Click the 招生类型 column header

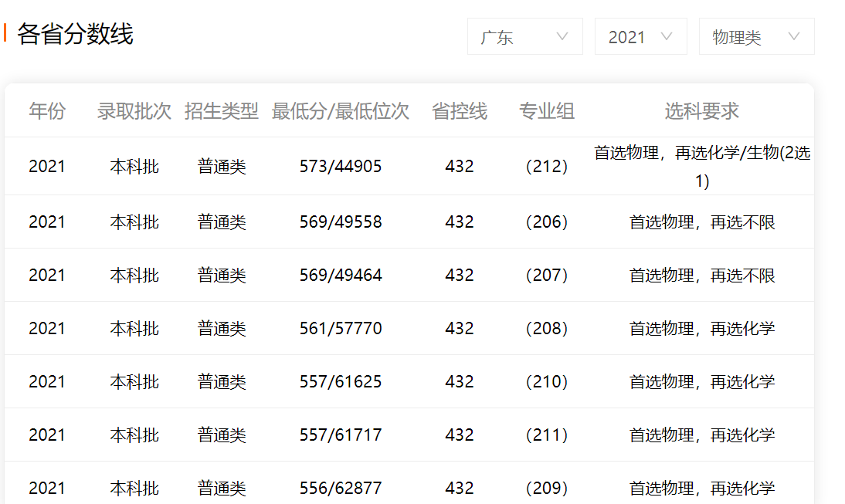click(222, 111)
